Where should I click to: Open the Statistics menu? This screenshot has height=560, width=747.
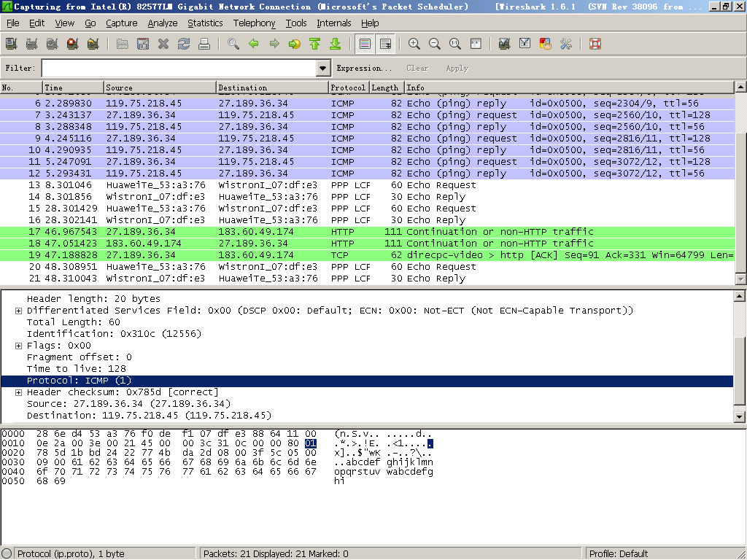205,23
